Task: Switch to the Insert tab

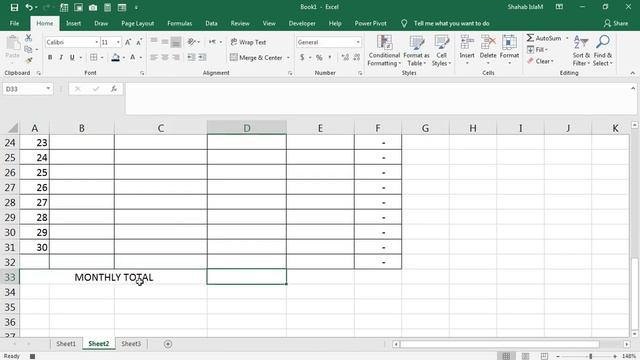Action: coord(73,23)
